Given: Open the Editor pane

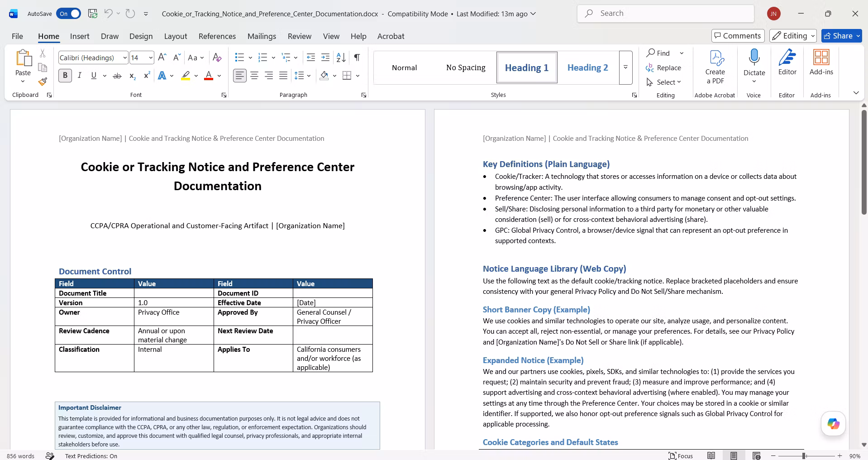Looking at the screenshot, I should [787, 62].
